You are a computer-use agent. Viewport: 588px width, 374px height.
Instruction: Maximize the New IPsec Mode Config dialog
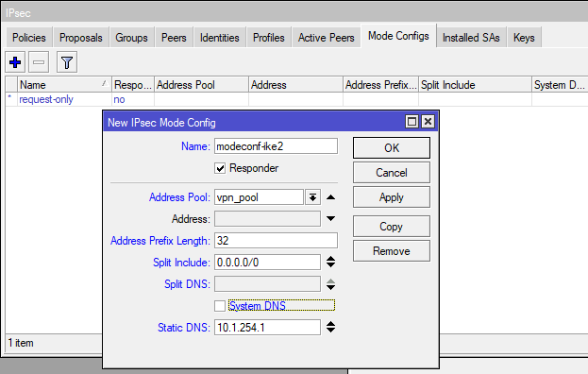[x=412, y=122]
